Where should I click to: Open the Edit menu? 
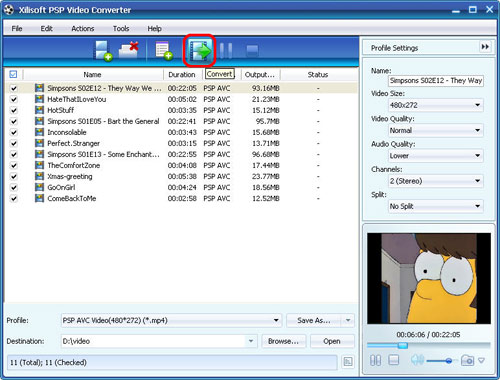click(x=46, y=28)
